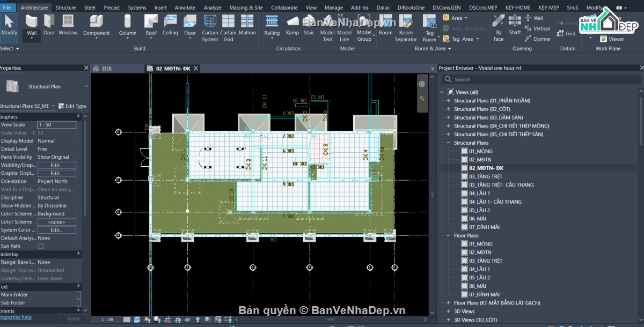Toggle the Main Folder checkbox

(79, 295)
